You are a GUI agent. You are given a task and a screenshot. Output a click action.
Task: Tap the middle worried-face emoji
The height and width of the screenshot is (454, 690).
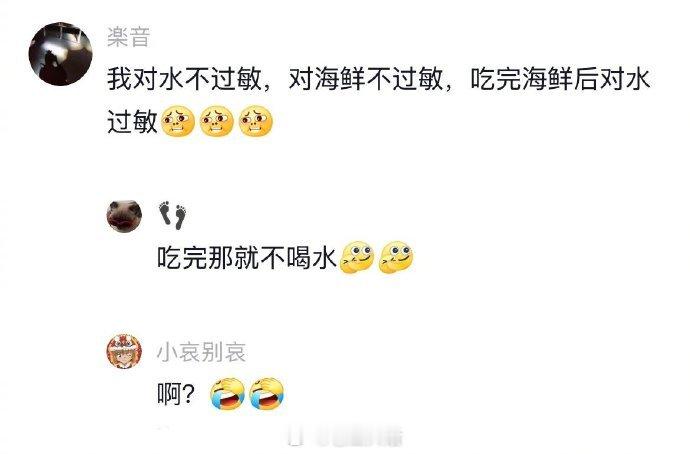coord(217,121)
